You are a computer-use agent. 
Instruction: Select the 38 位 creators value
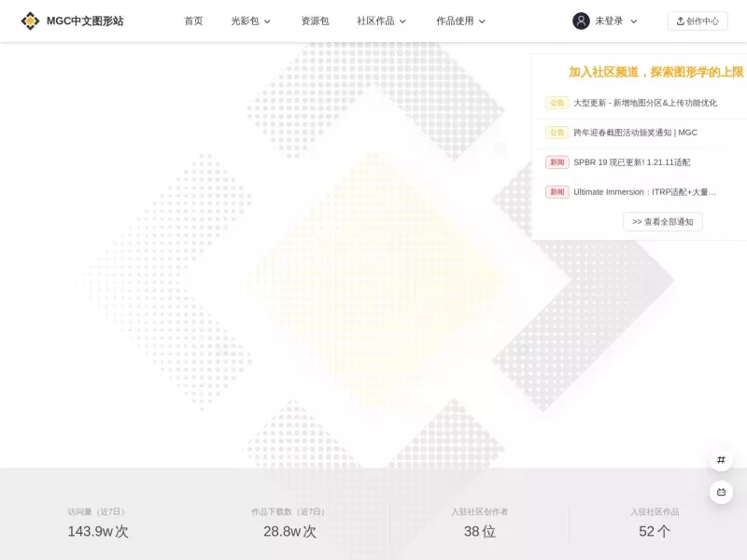pos(480,531)
